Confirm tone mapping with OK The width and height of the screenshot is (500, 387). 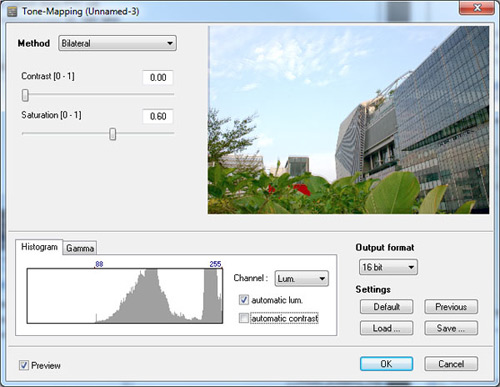(386, 364)
